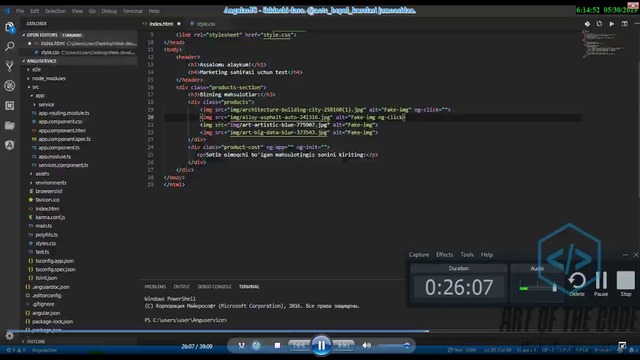
Task: Click the recorder audio level slider
Action: click(538, 288)
